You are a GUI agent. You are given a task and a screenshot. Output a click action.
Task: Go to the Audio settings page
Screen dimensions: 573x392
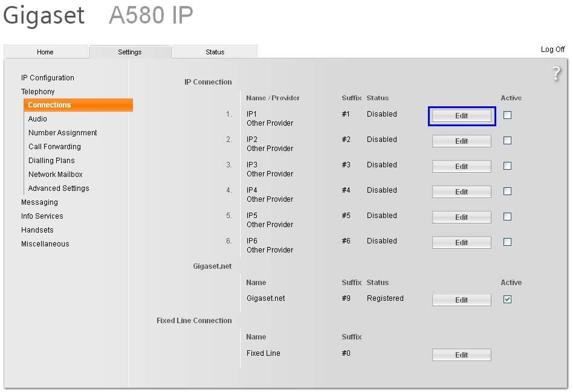click(x=37, y=119)
